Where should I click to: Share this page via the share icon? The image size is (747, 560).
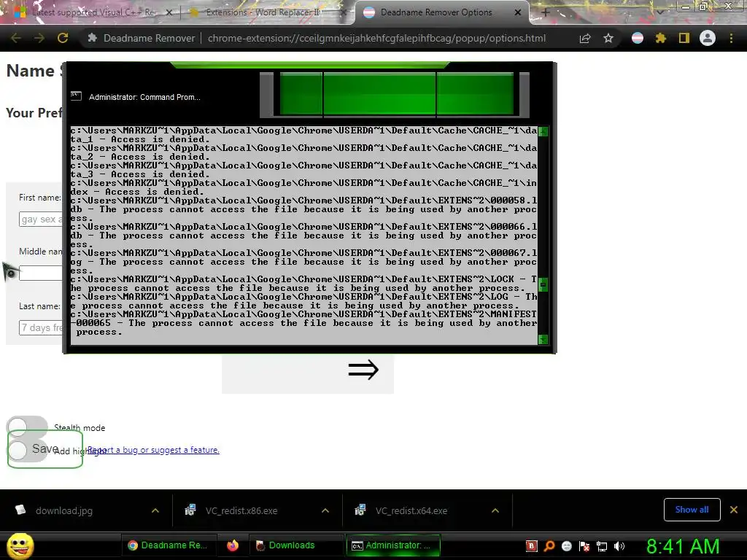(x=585, y=38)
